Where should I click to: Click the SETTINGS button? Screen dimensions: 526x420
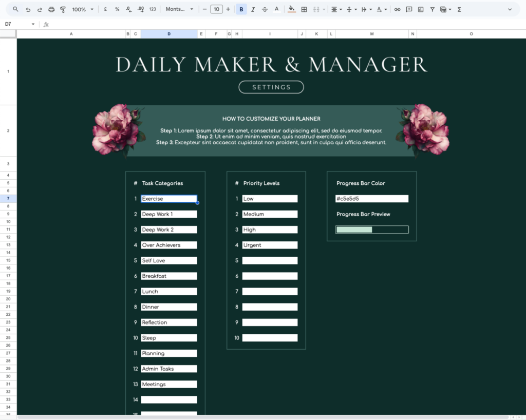(x=271, y=87)
